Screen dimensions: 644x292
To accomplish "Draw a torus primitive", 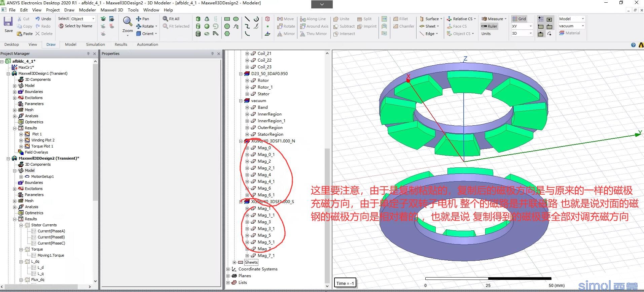I will point(207,34).
